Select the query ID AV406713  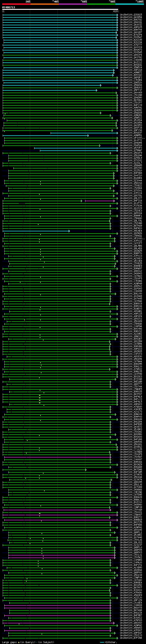(x=8, y=7)
